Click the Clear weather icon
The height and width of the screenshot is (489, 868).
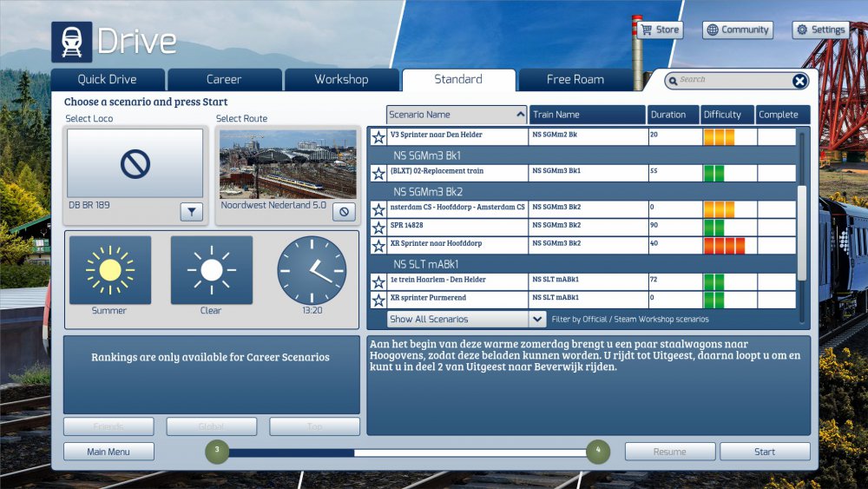pyautogui.click(x=211, y=270)
